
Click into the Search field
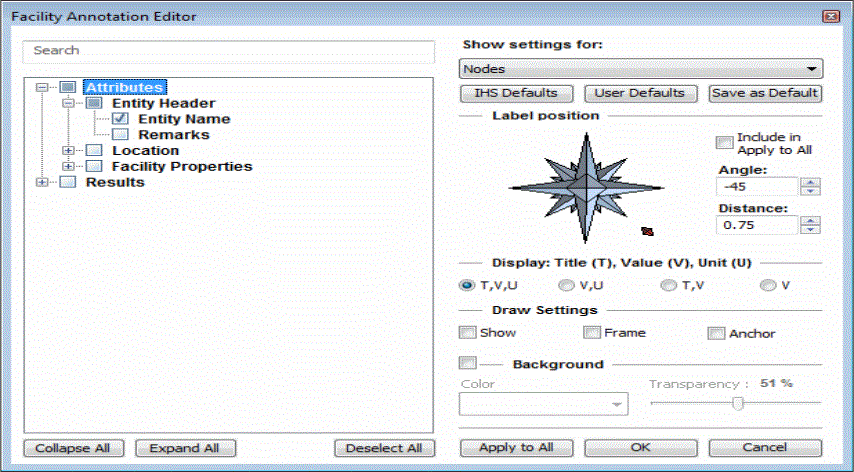[x=228, y=50]
